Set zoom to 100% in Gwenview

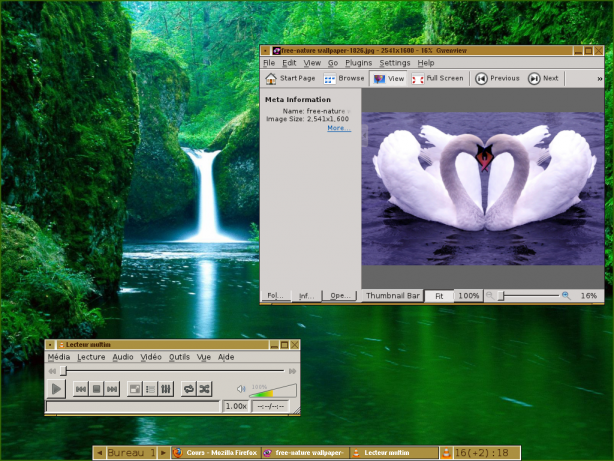point(469,296)
